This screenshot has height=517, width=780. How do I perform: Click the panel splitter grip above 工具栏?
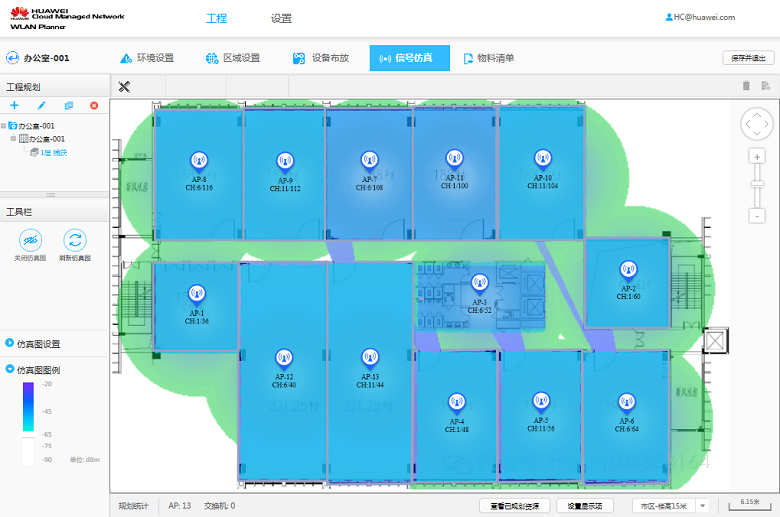pos(51,195)
